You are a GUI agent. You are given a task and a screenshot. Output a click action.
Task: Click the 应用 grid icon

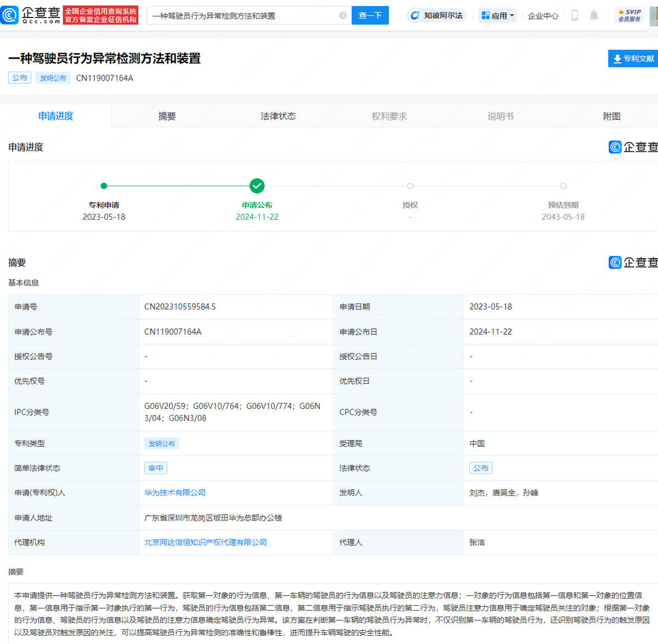485,15
